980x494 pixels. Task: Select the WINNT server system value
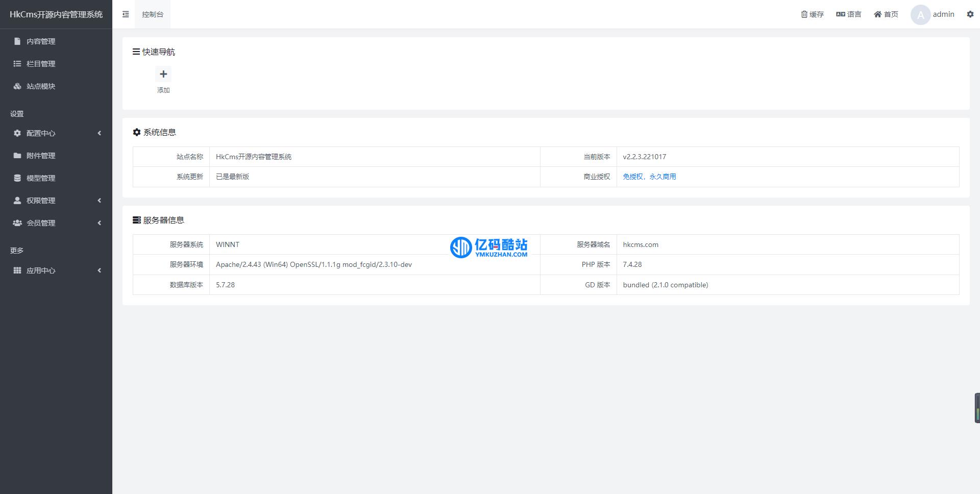[228, 244]
